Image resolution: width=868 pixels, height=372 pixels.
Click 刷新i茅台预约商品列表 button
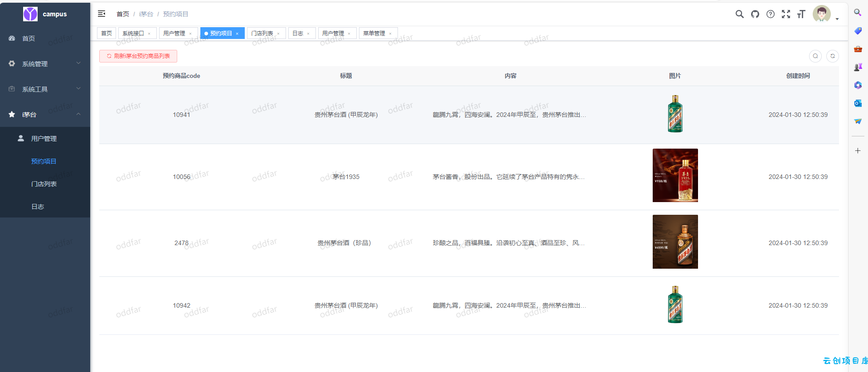[138, 56]
